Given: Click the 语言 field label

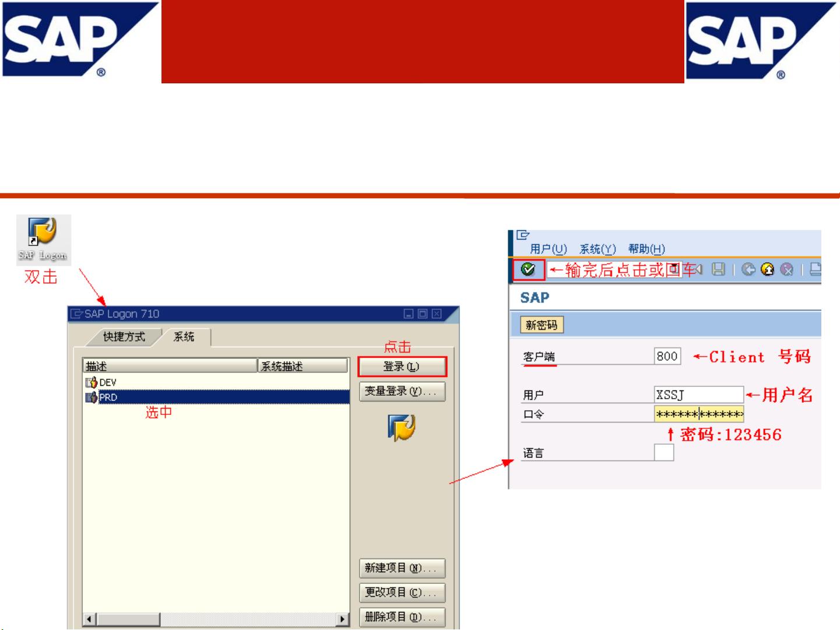Looking at the screenshot, I should [533, 453].
